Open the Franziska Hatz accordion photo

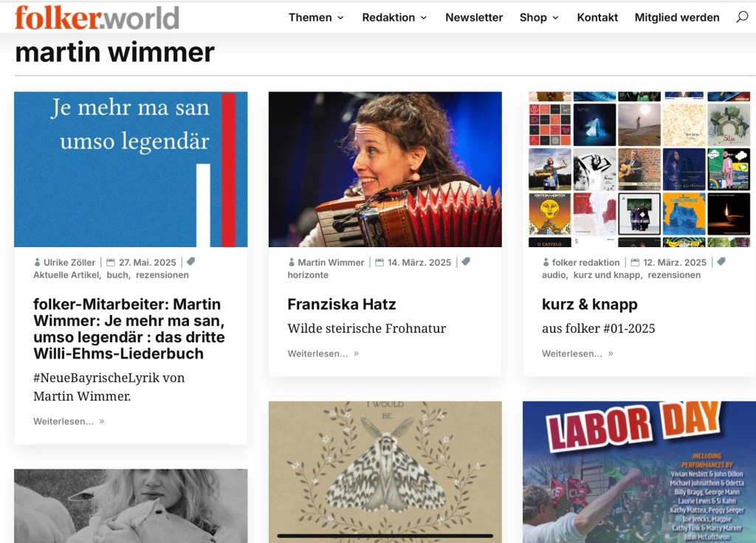pyautogui.click(x=385, y=170)
